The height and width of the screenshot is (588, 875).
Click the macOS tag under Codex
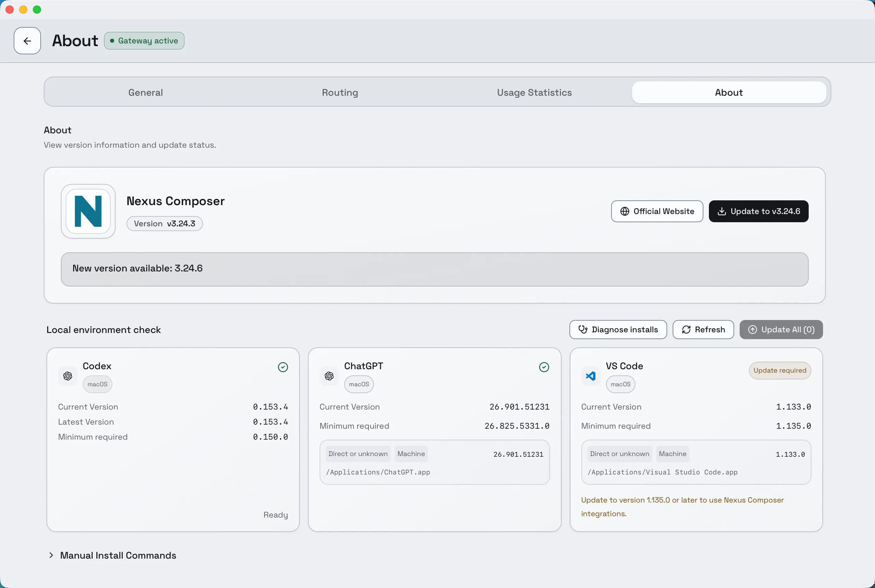[97, 384]
